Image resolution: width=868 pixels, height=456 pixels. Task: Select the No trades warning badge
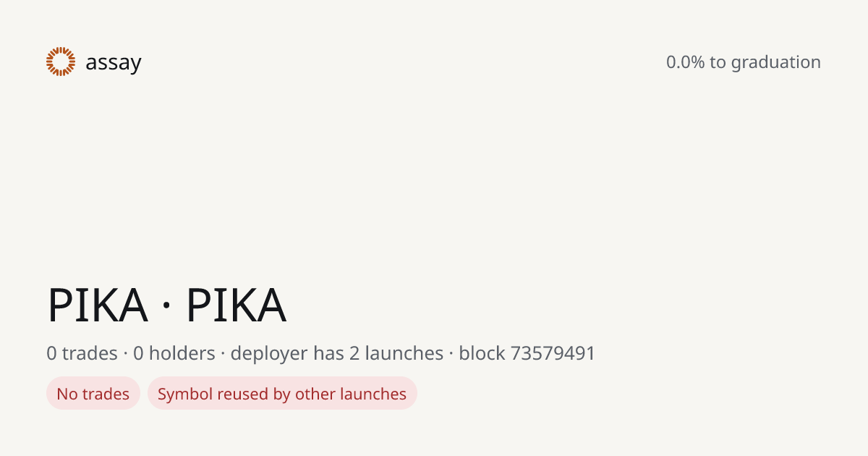[93, 393]
